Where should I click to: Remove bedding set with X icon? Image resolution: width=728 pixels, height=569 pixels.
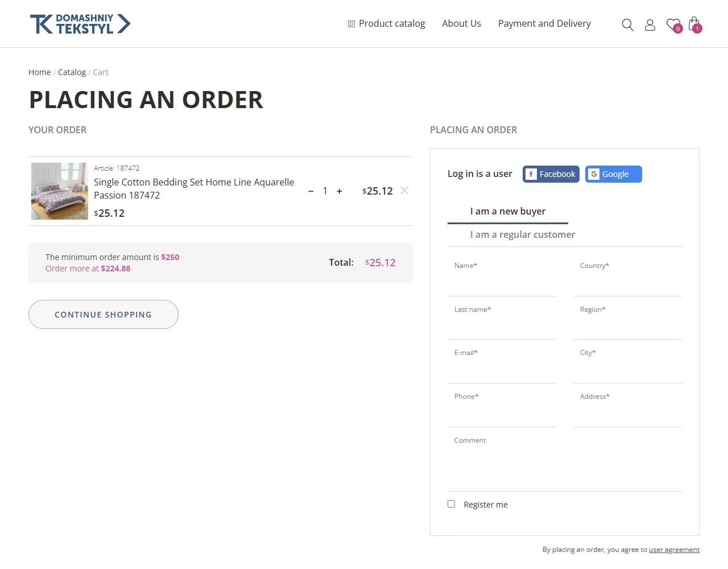pos(404,191)
